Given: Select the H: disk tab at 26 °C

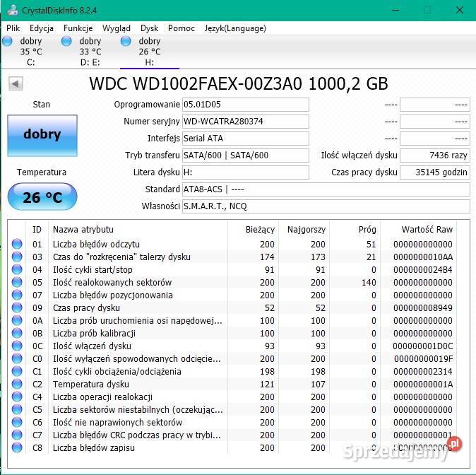Looking at the screenshot, I should (x=150, y=52).
